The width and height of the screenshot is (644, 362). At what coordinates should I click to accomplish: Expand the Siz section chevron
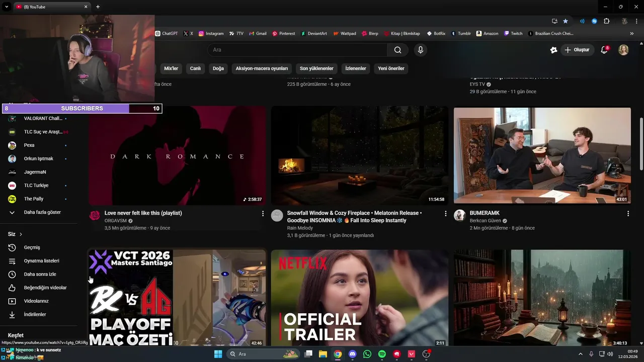click(x=21, y=234)
